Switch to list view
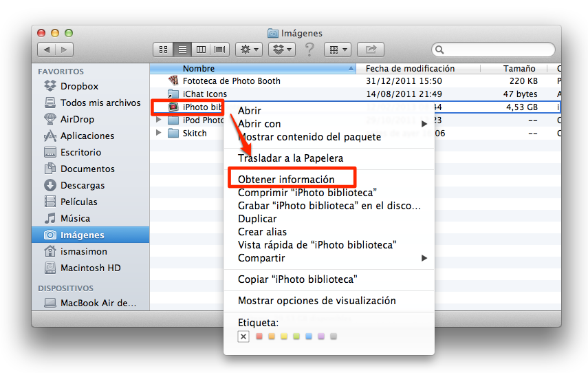 click(x=182, y=50)
